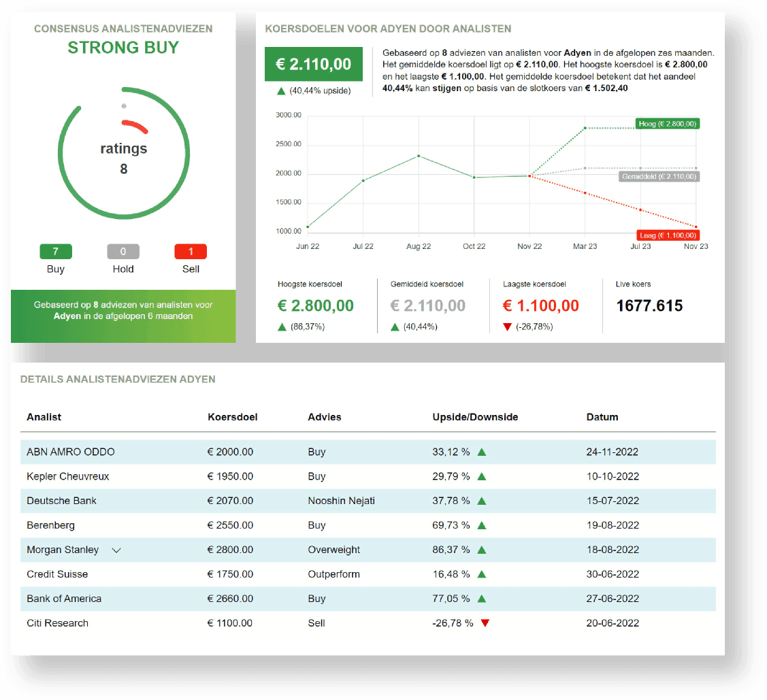Click the 'Nov 22' label on the chart axis

coord(529,246)
